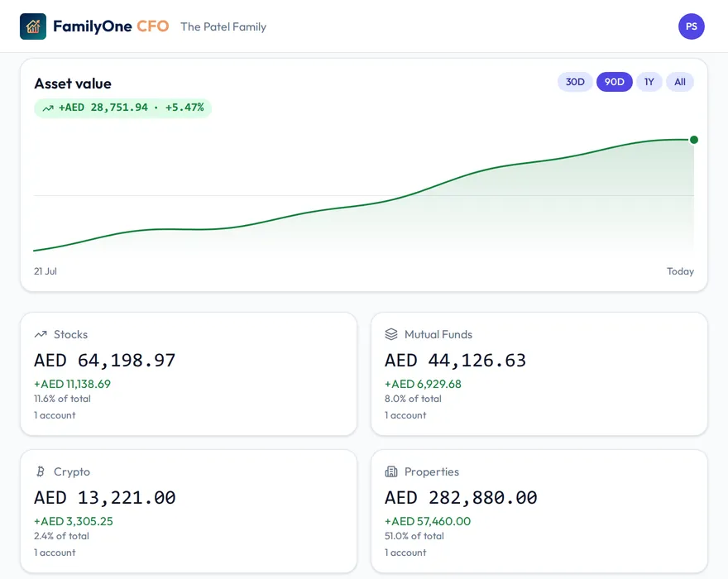The height and width of the screenshot is (579, 728).
Task: Click the AED 64,198.97 value
Action: (x=105, y=361)
